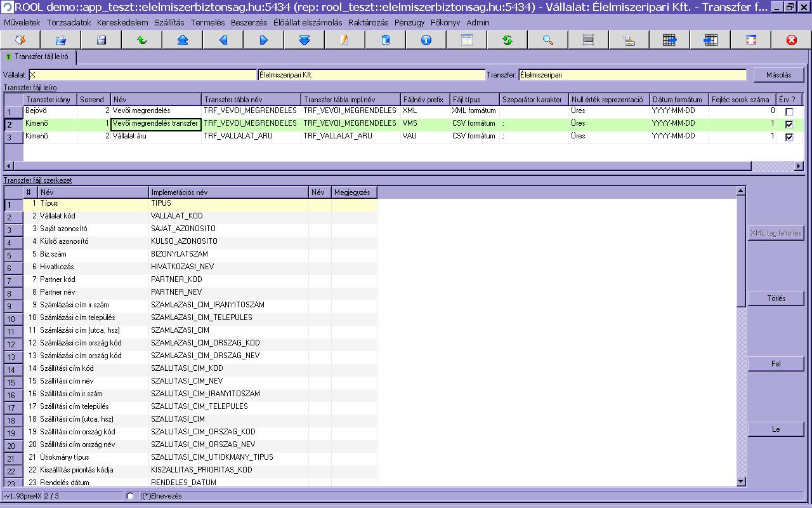This screenshot has width=812, height=508.
Task: Enable Érv. checkbox for Vevői megrendelés row
Action: (x=789, y=112)
